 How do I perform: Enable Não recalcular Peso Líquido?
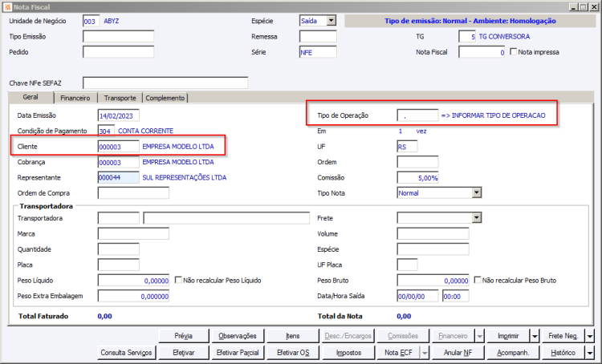click(x=178, y=280)
